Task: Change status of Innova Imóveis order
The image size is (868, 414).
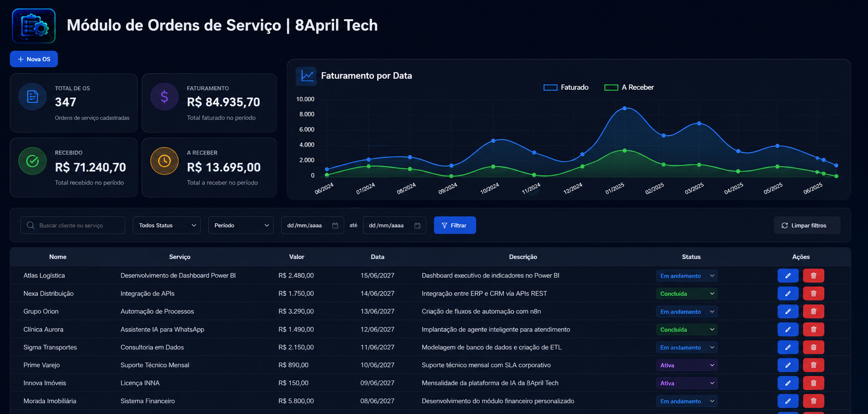Action: click(687, 383)
